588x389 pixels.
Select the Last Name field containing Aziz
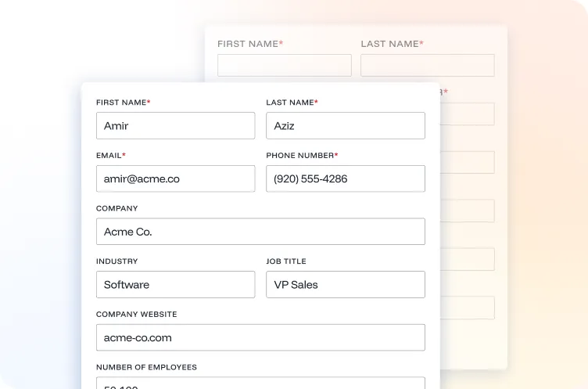(x=345, y=126)
